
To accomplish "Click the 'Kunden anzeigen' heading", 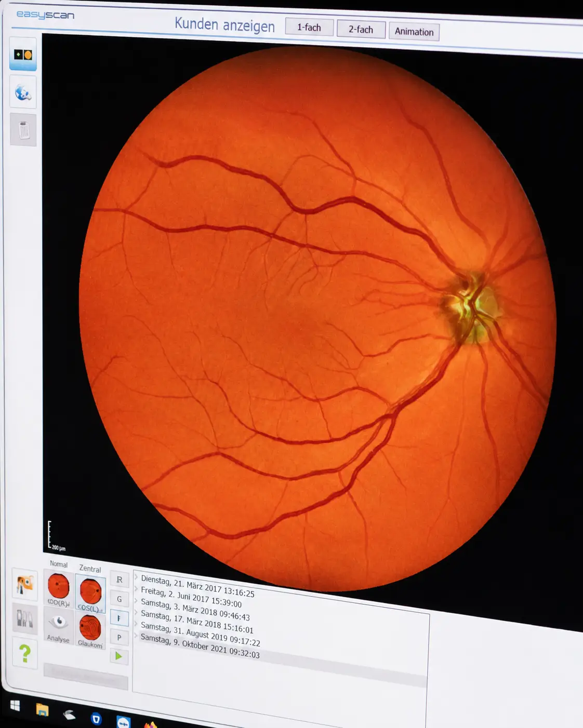I will tap(224, 24).
